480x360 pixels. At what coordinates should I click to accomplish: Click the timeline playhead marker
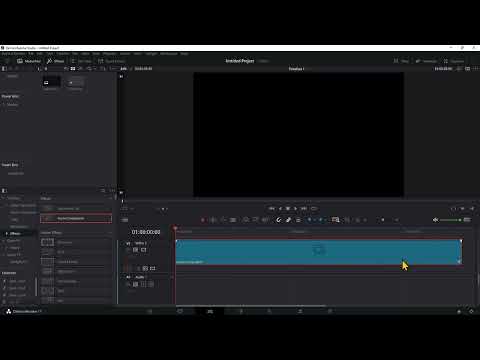coord(175,228)
